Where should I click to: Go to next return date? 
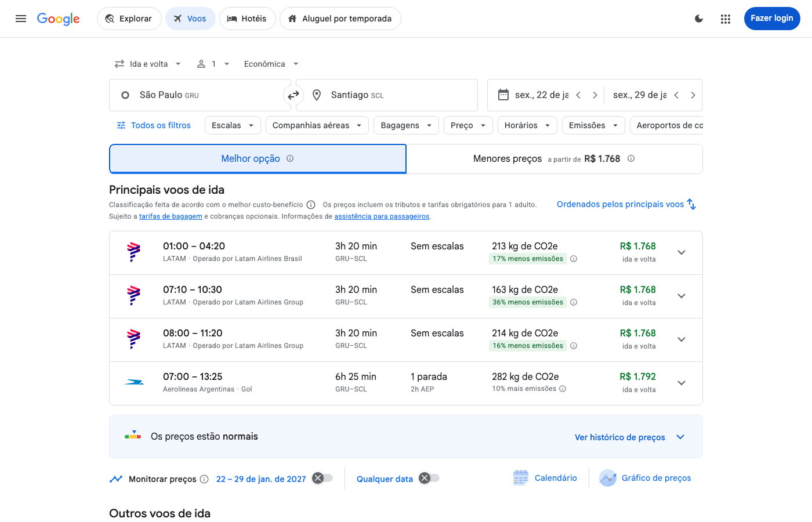(693, 95)
